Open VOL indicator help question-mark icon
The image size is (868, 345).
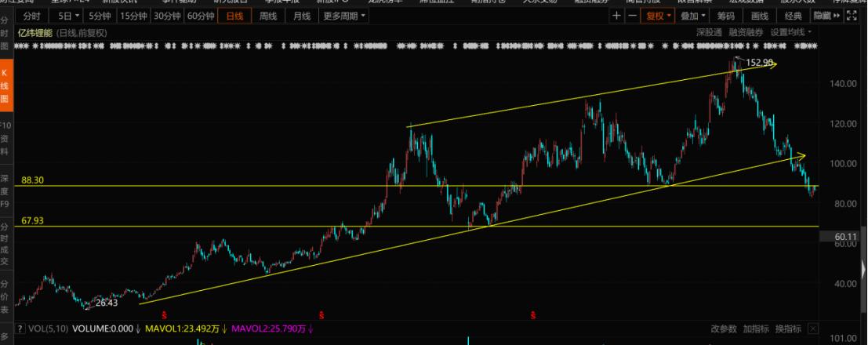tap(20, 329)
